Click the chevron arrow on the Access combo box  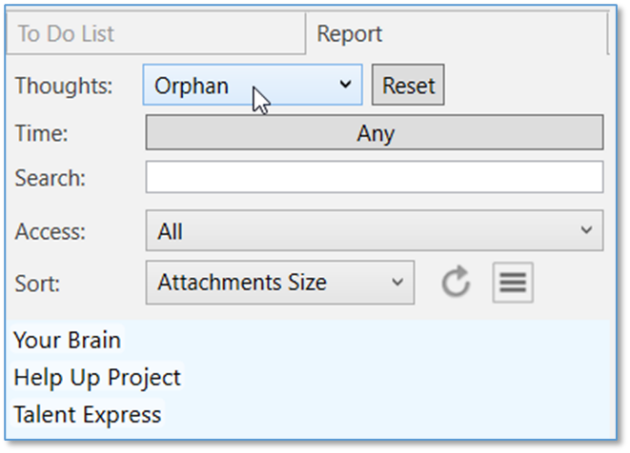click(586, 231)
